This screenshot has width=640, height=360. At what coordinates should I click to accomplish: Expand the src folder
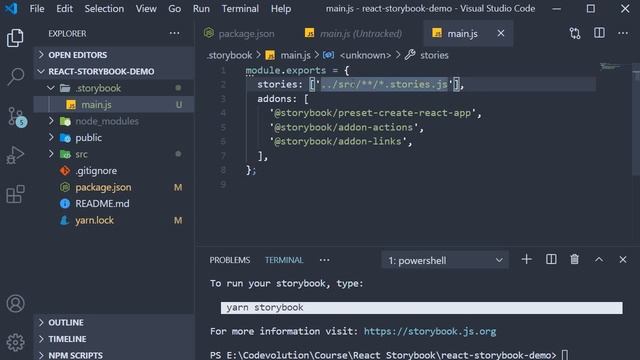(x=114, y=154)
